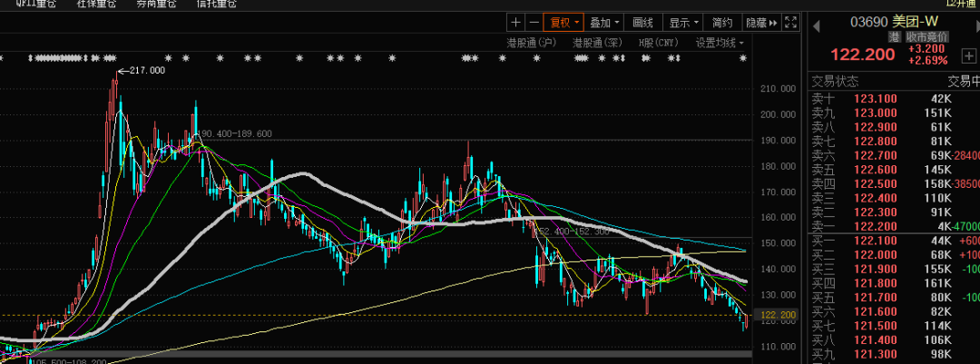Click the fullscreen expand chart icon
Screen dimensions: 980x364
[790, 22]
